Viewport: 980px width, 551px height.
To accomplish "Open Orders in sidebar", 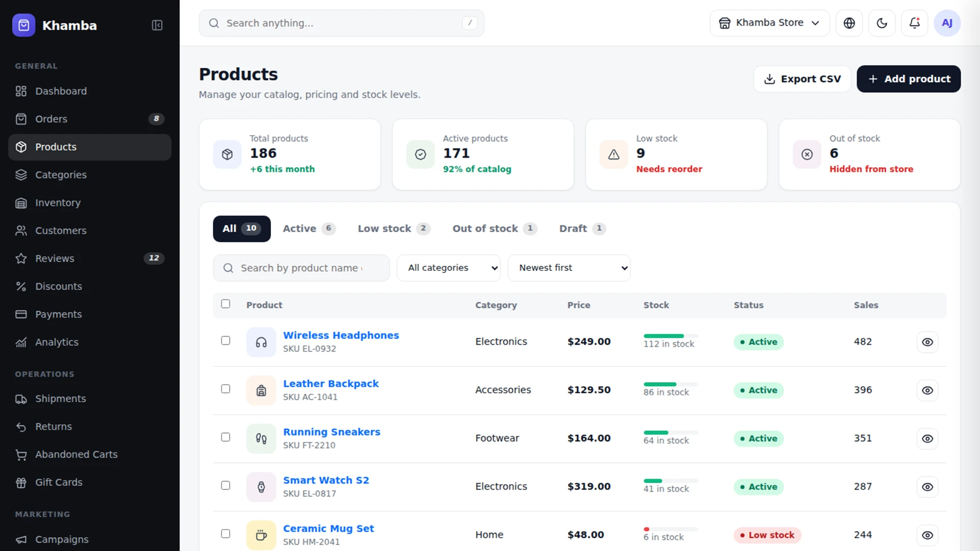I will tap(90, 119).
